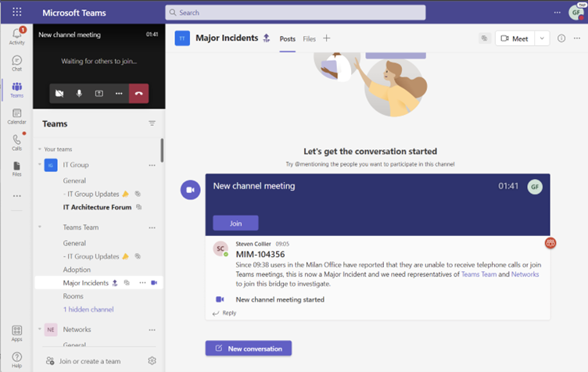
Task: Click the GF participant avatar in meeting banner
Action: [x=535, y=187]
